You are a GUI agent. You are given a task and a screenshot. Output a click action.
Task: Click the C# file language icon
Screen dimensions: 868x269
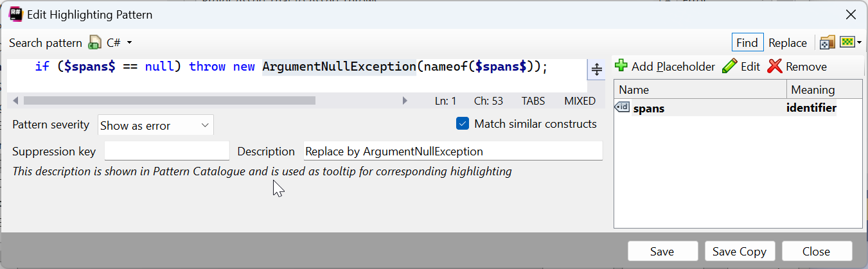pyautogui.click(x=95, y=43)
